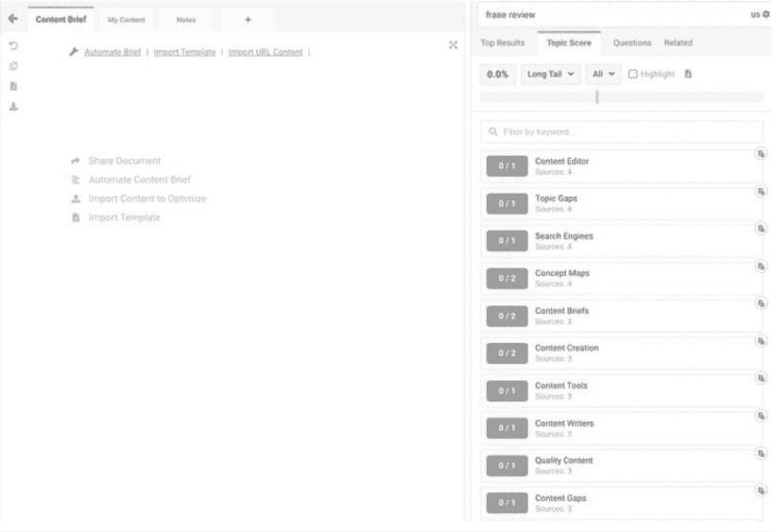The image size is (775, 532).
Task: Click the search magnifier icon in filter
Action: pos(492,131)
